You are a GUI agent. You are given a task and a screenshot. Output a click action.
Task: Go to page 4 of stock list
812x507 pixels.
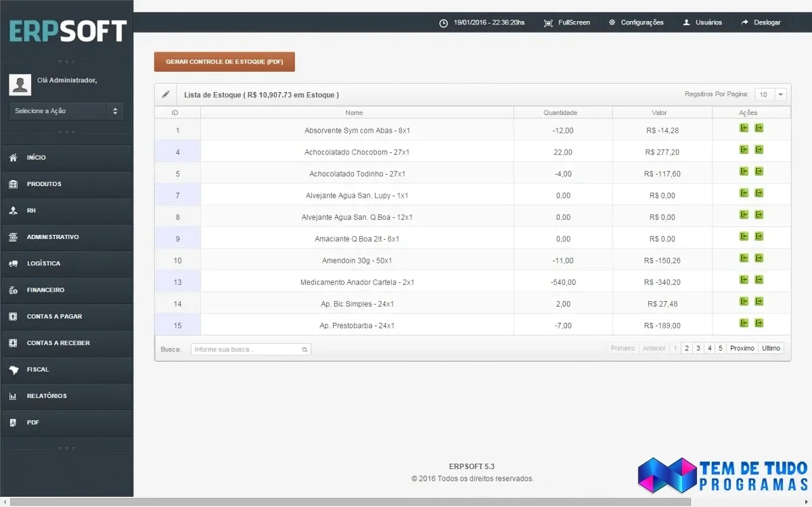pos(709,348)
